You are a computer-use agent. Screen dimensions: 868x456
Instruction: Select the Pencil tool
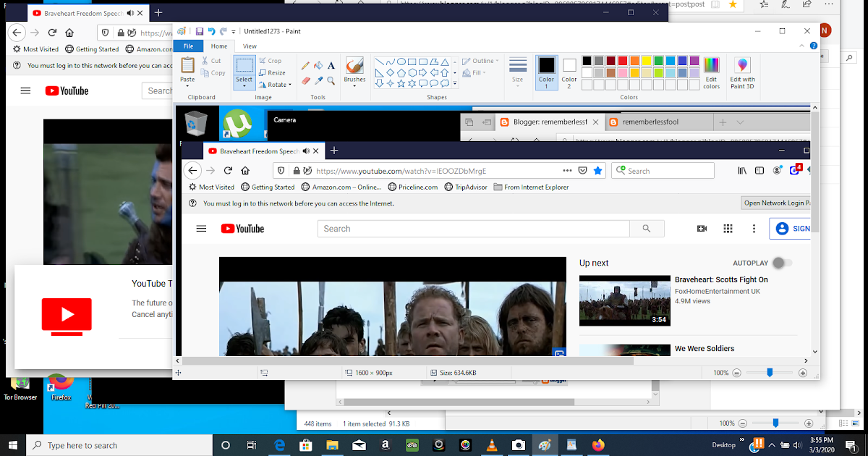[x=305, y=66]
